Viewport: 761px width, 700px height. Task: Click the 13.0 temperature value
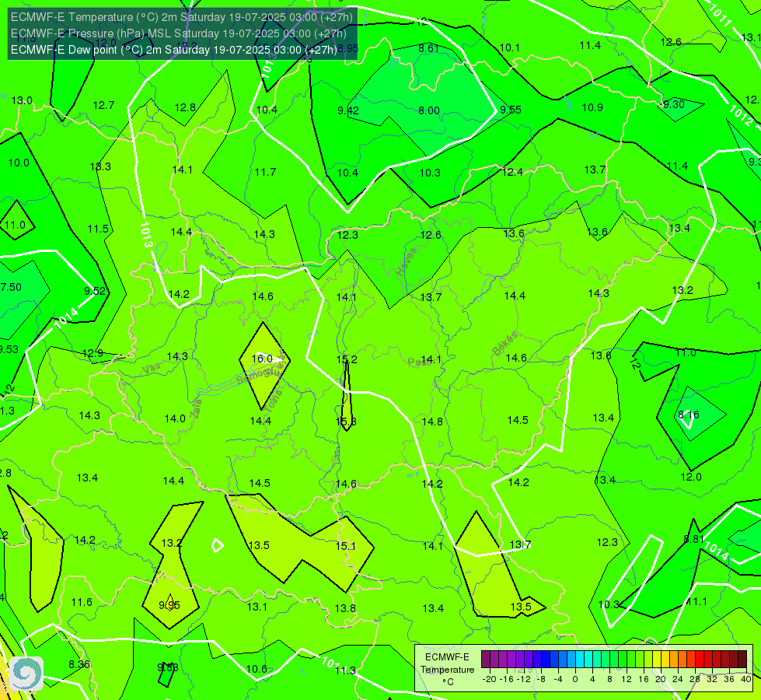tap(22, 100)
